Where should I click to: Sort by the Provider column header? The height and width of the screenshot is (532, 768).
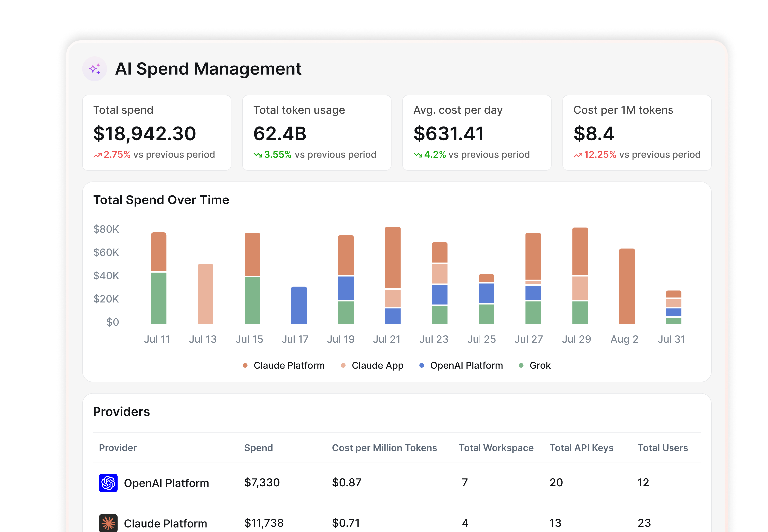point(118,448)
